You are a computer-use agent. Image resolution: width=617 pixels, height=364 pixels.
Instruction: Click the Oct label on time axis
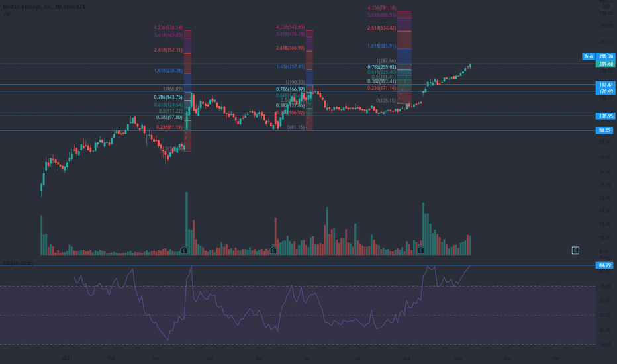coord(507,358)
